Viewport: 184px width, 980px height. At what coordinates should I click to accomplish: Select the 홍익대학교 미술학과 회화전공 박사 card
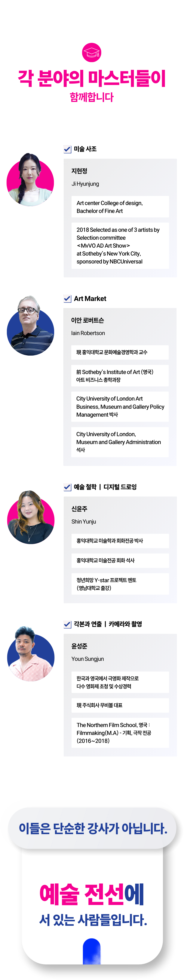pyautogui.click(x=120, y=541)
